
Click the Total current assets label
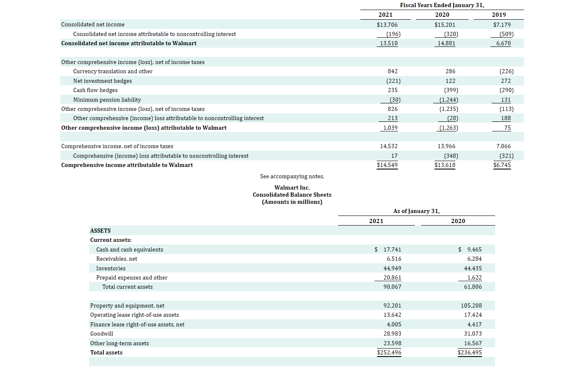tap(127, 287)
